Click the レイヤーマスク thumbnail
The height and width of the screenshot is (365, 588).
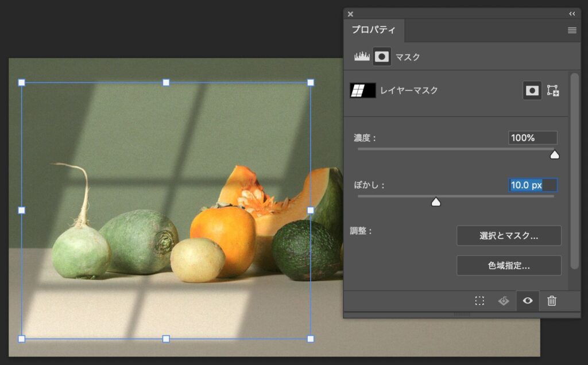(363, 90)
